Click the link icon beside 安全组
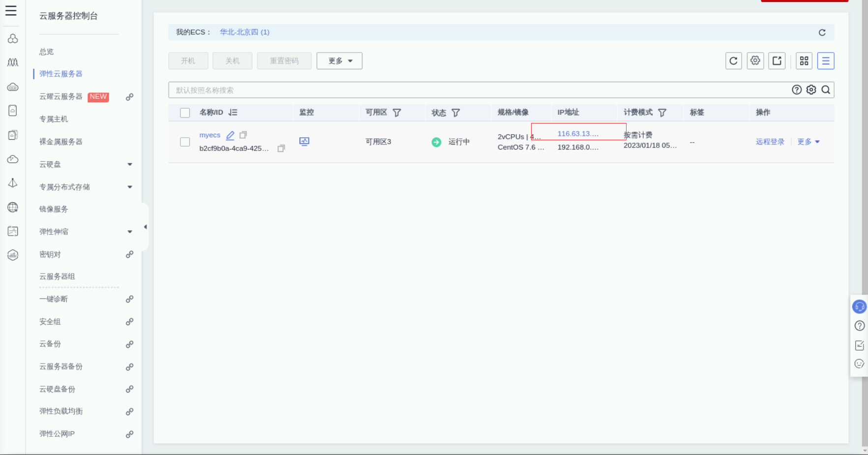This screenshot has width=868, height=455. tap(129, 322)
